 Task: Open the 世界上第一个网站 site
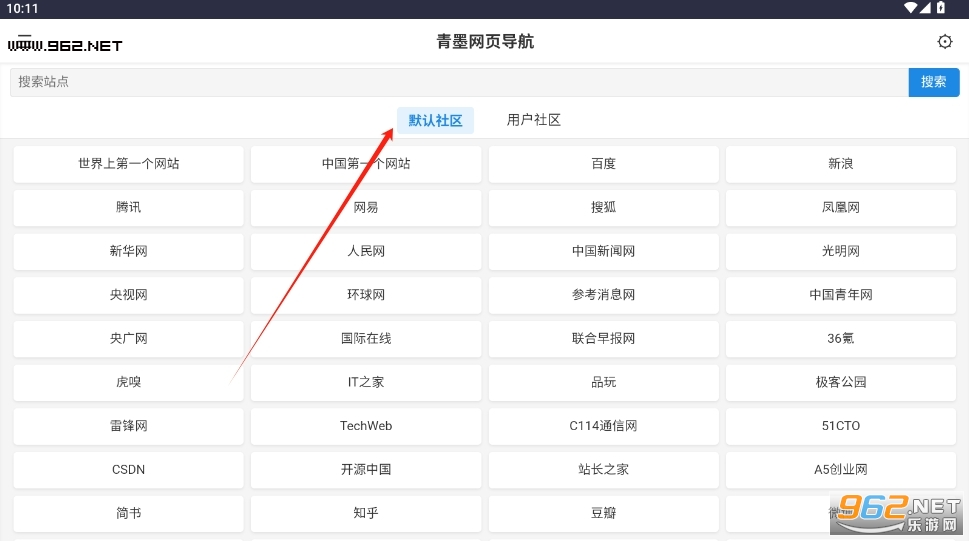[x=129, y=164]
